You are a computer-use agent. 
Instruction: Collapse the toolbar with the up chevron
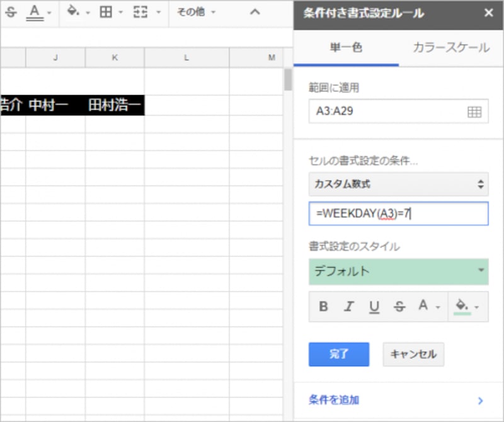point(255,12)
